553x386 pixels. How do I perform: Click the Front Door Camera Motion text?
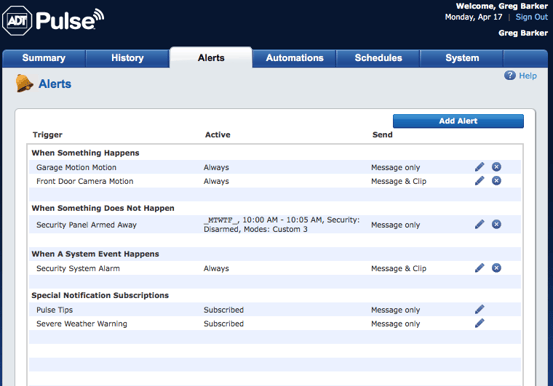click(85, 181)
